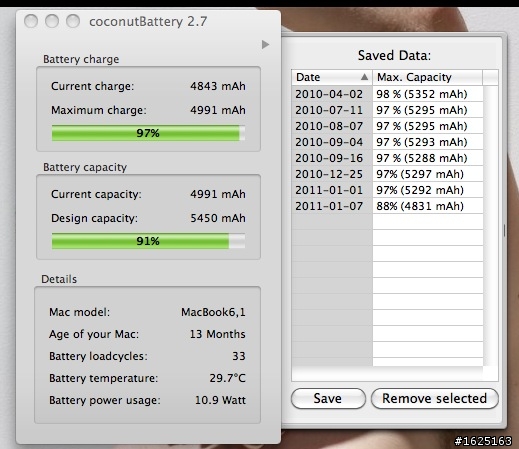Click the Remove selected button

(435, 398)
